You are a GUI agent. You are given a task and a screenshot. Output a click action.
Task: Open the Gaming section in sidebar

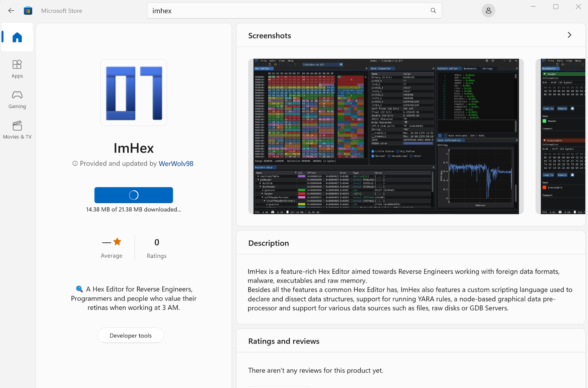point(17,99)
